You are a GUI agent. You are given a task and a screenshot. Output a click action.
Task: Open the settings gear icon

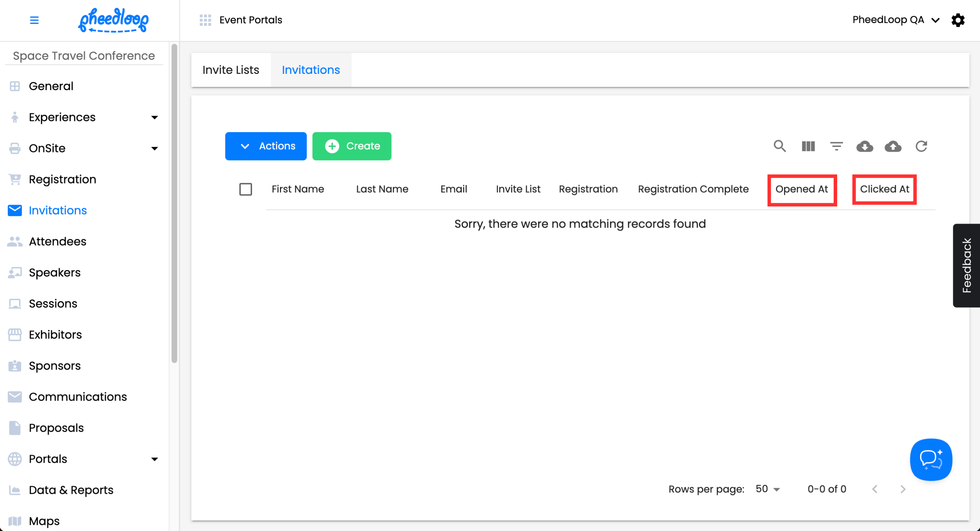pos(958,20)
